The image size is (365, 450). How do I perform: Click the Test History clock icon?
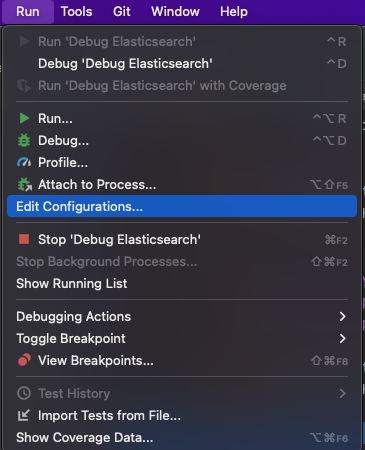point(24,393)
